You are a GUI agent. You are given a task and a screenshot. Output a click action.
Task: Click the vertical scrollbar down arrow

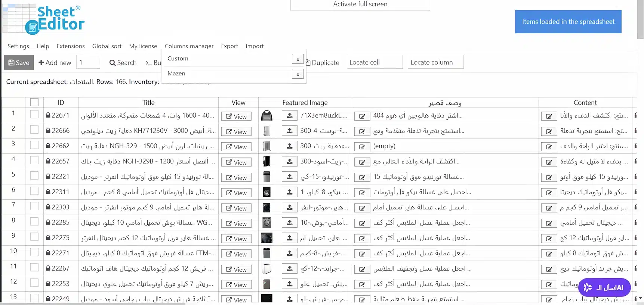(640, 298)
